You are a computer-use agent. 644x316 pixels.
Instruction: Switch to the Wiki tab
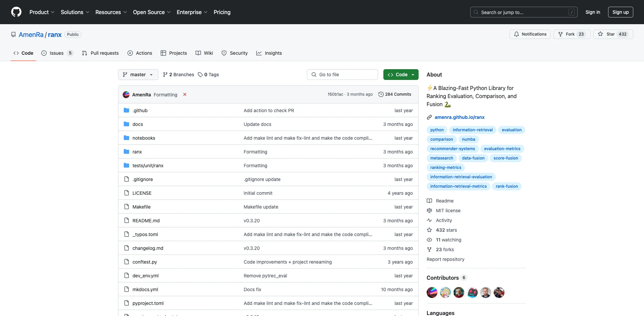[204, 53]
